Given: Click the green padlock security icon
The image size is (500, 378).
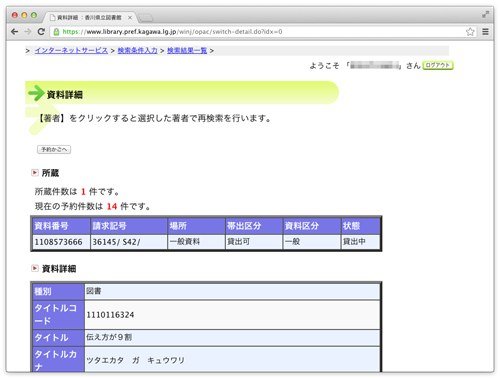Looking at the screenshot, I should click(56, 32).
